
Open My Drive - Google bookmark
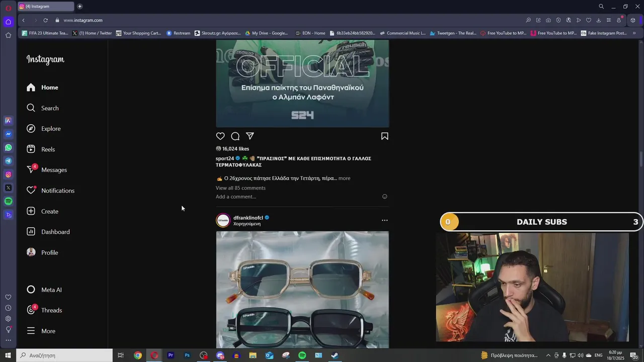pyautogui.click(x=267, y=33)
